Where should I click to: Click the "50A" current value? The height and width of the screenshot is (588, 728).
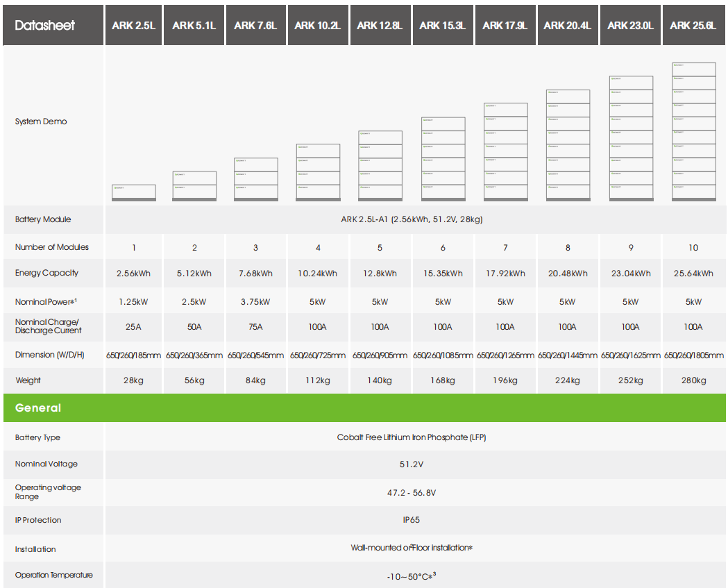tap(194, 327)
